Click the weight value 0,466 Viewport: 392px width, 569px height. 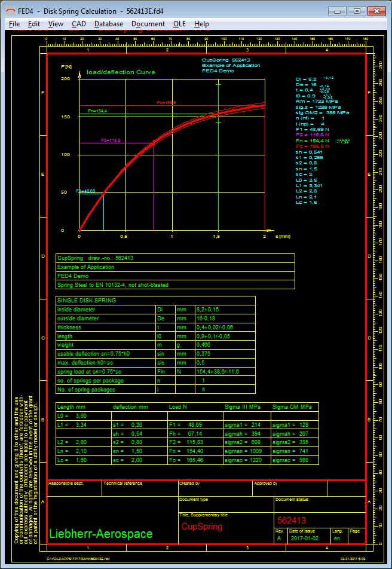[x=203, y=345]
